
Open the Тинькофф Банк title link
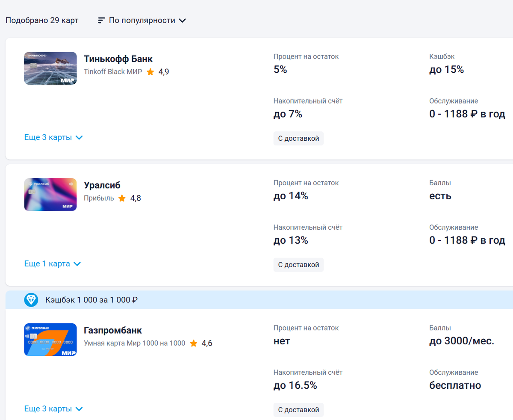coord(118,59)
